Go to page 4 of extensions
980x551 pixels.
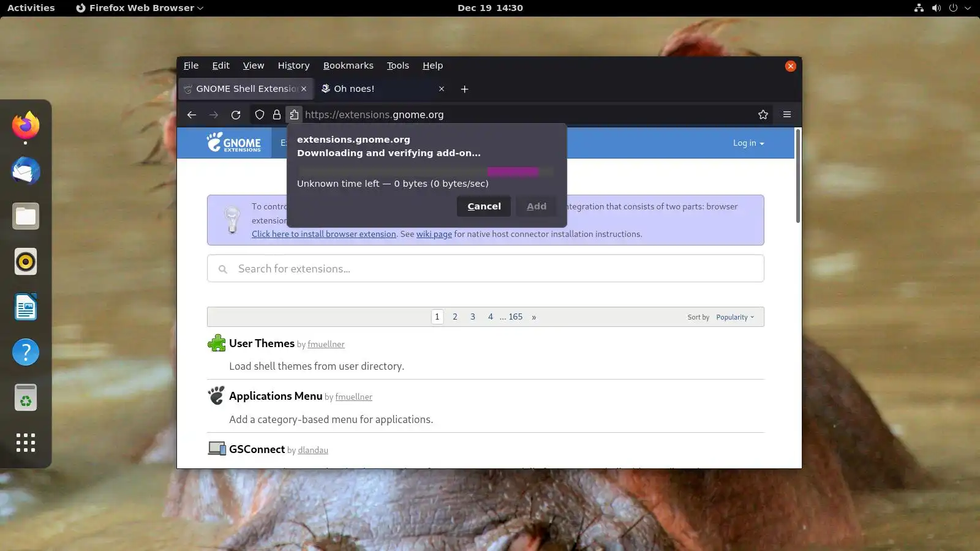pyautogui.click(x=491, y=317)
